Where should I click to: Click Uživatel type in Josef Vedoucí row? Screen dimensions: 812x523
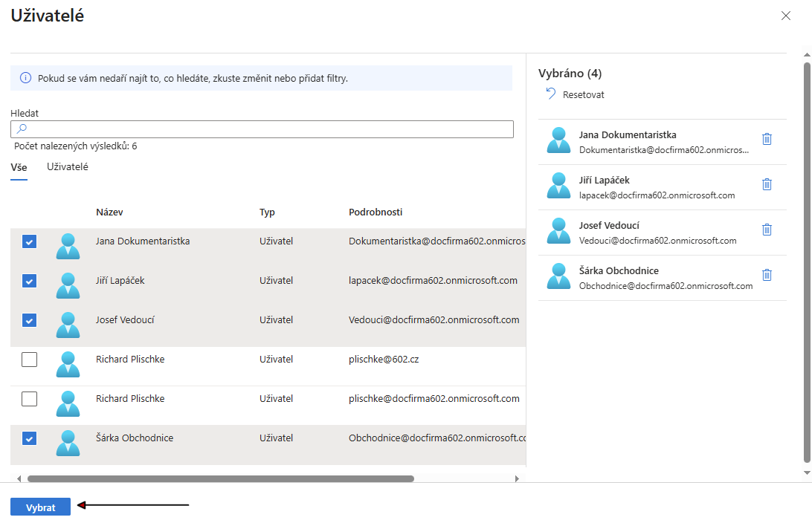tap(276, 319)
